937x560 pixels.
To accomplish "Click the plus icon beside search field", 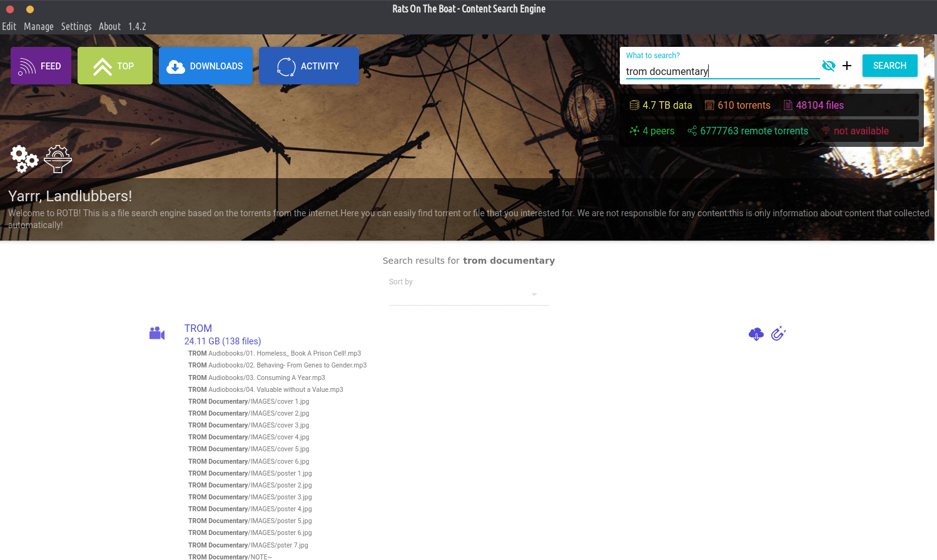I will pos(847,66).
